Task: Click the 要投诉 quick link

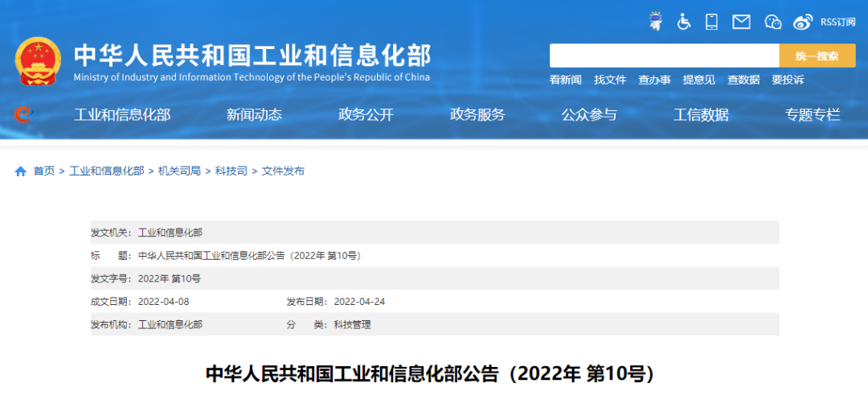Action: tap(788, 80)
